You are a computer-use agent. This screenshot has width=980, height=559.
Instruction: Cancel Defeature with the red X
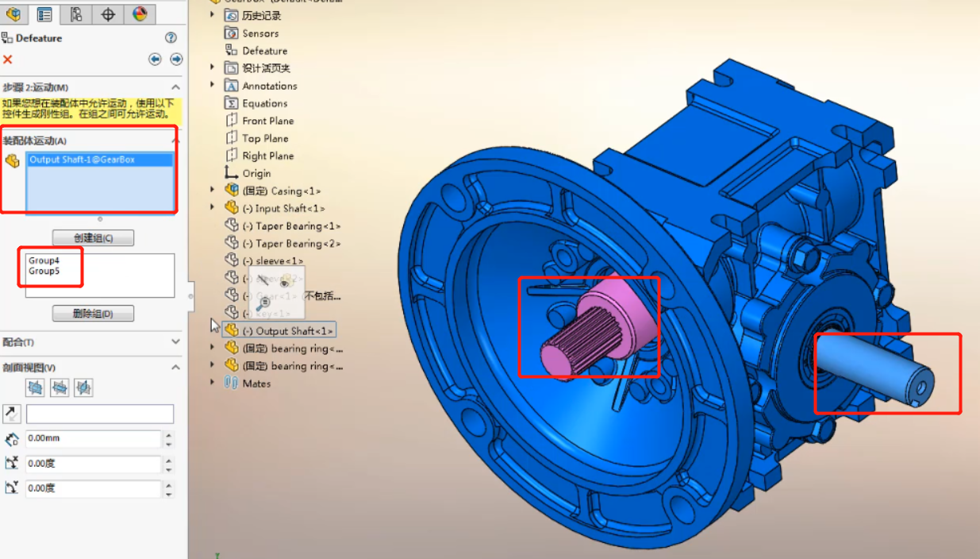(8, 60)
